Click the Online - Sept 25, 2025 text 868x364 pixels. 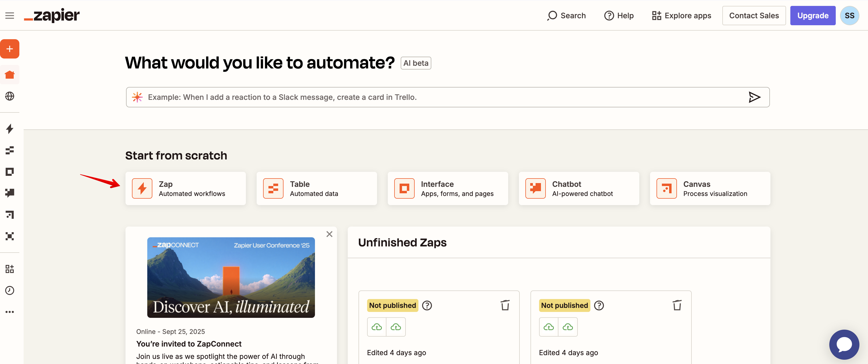[170, 332]
